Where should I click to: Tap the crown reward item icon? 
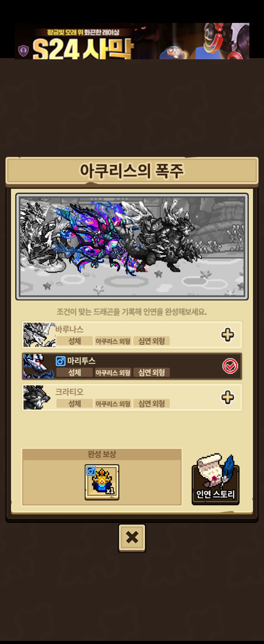(102, 482)
